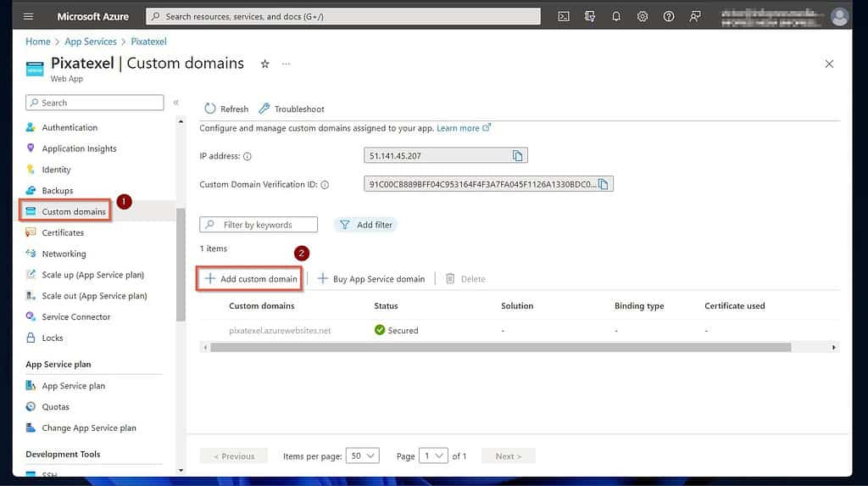868x486 pixels.
Task: Close the Custom domains blade
Action: pos(829,64)
